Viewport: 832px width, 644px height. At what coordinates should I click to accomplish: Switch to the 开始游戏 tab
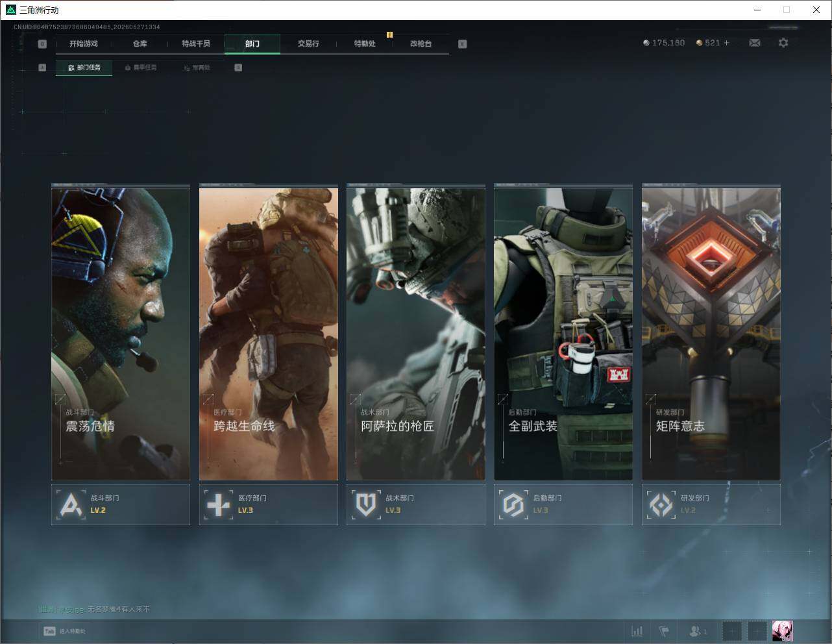tap(84, 43)
